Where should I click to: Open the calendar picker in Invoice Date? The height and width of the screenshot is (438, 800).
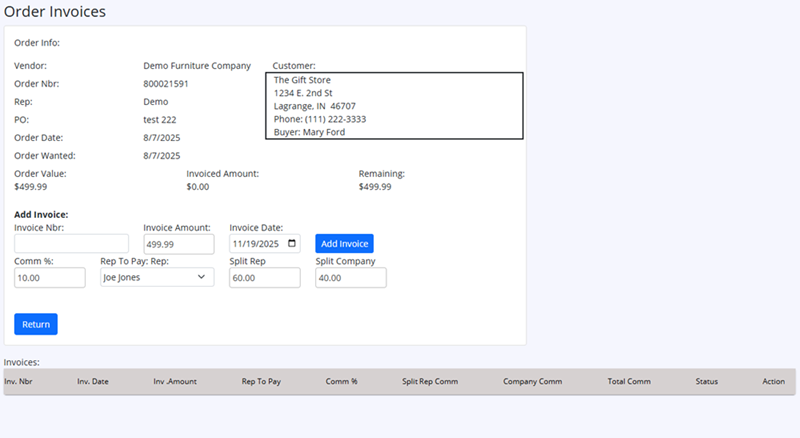[x=291, y=243]
